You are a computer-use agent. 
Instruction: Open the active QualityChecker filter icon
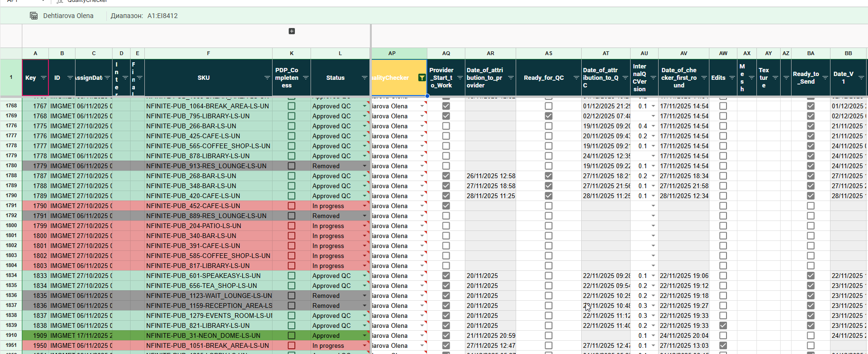tap(422, 78)
